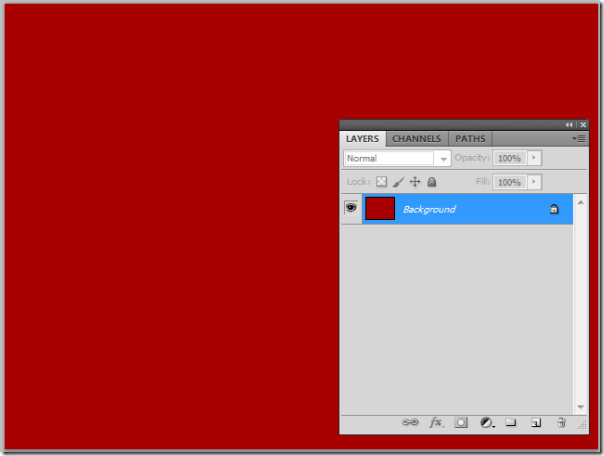Add a layer mask
Viewport: 604px width, 456px height.
(x=461, y=422)
